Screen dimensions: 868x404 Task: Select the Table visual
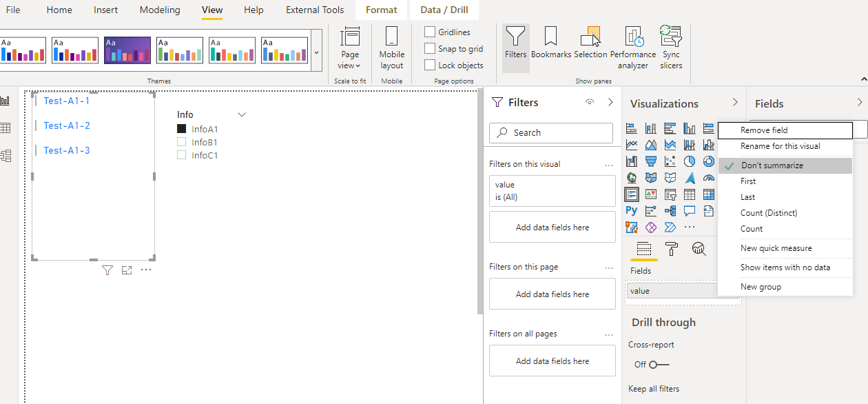[690, 194]
